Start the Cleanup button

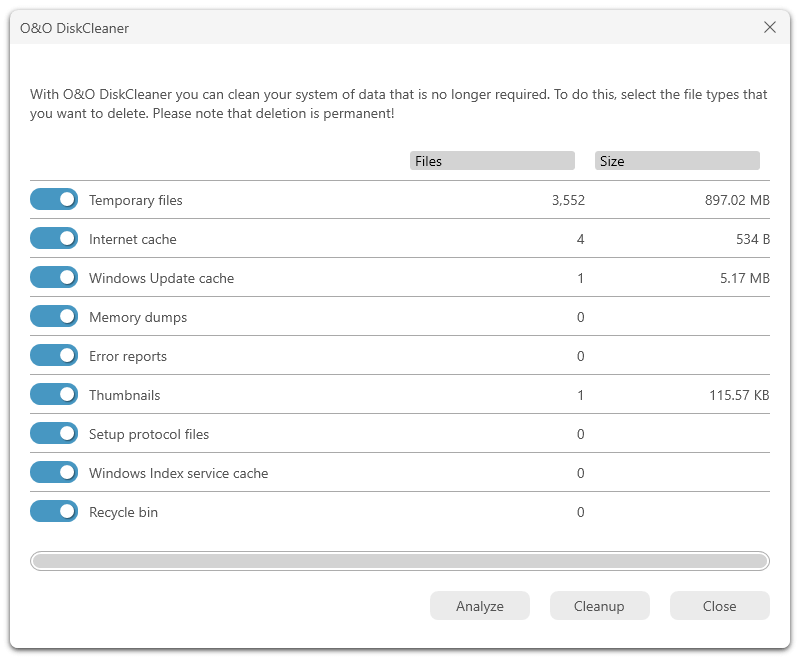click(x=599, y=606)
